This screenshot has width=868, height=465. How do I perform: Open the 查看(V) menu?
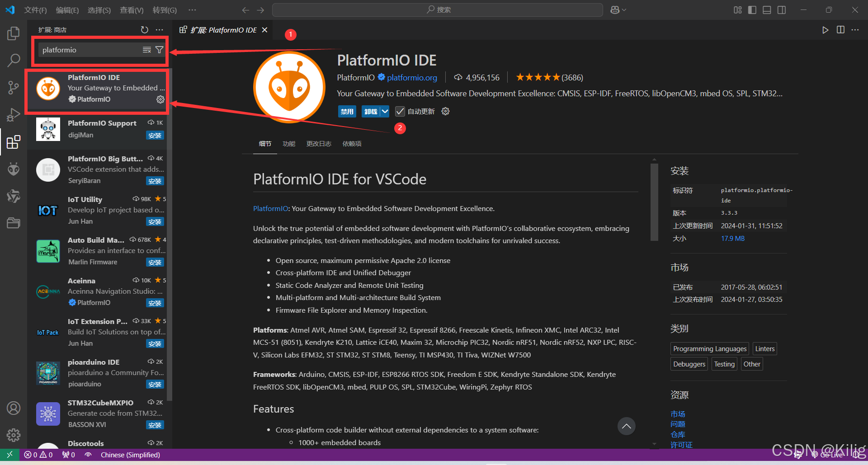(132, 10)
